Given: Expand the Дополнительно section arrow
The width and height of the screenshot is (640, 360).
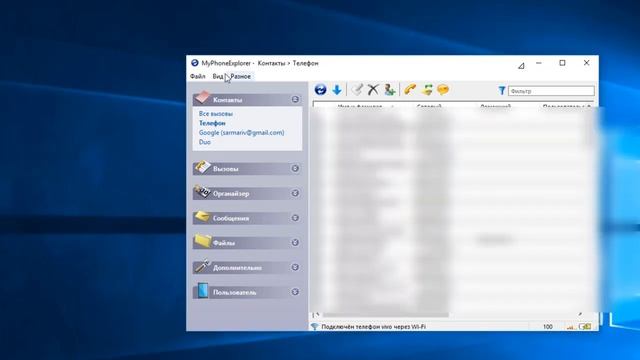Looking at the screenshot, I should point(295,267).
